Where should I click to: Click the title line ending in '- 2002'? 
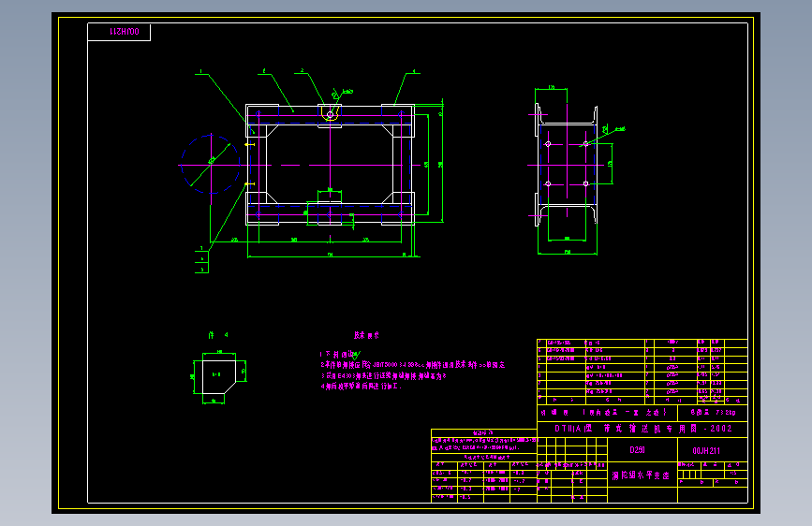pyautogui.click(x=643, y=428)
